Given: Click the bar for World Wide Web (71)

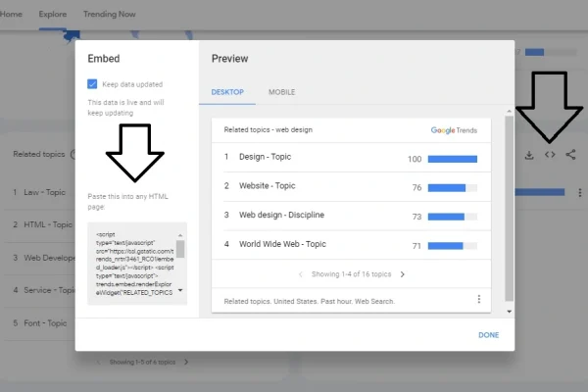Looking at the screenshot, I should (453, 246).
